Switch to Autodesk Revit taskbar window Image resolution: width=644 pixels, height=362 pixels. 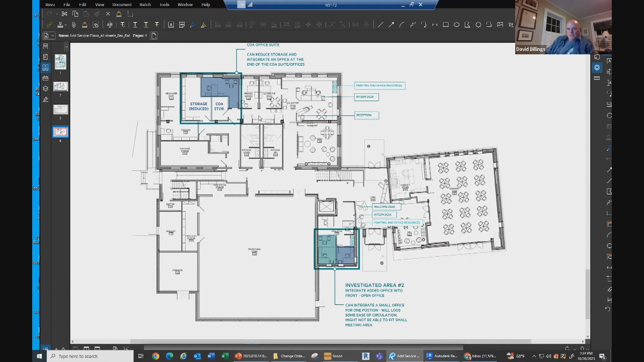tap(442, 356)
